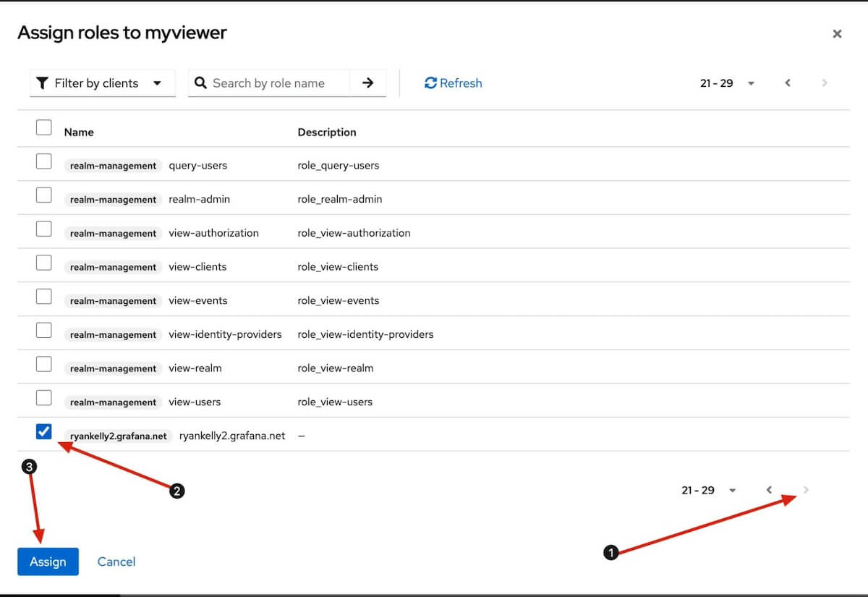Click the Search by role name field
The height and width of the screenshot is (597, 868).
click(x=269, y=83)
